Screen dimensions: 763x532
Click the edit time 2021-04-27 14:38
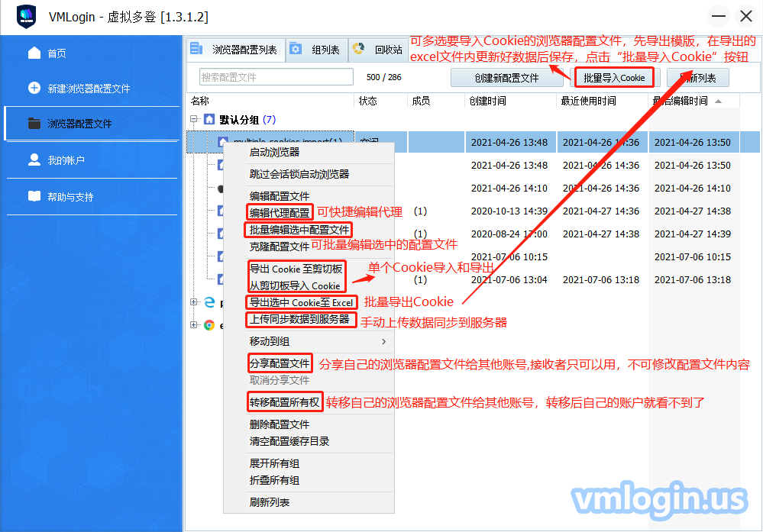coord(693,211)
